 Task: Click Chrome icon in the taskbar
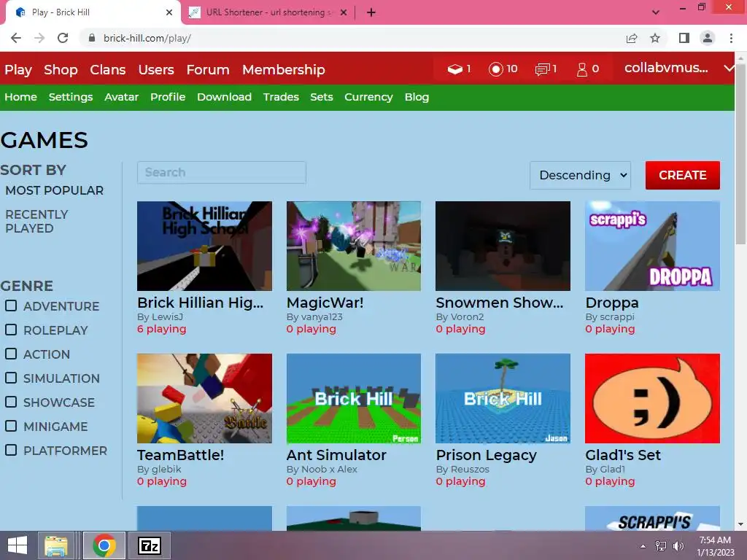104,545
